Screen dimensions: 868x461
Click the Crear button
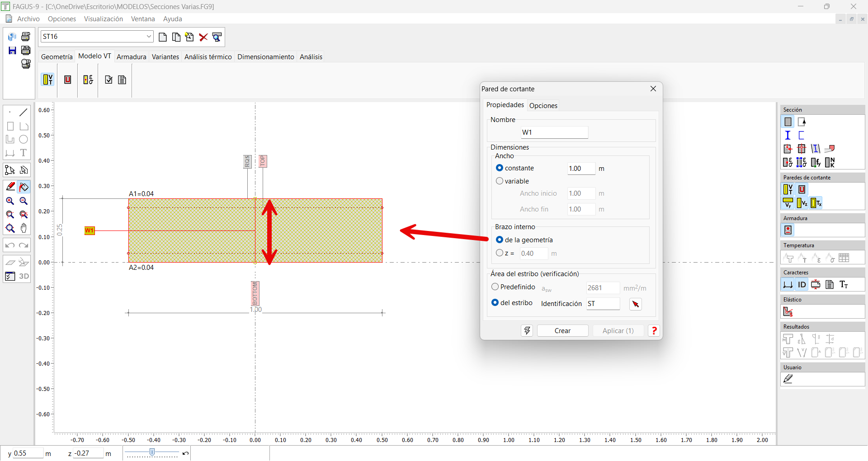coord(562,331)
